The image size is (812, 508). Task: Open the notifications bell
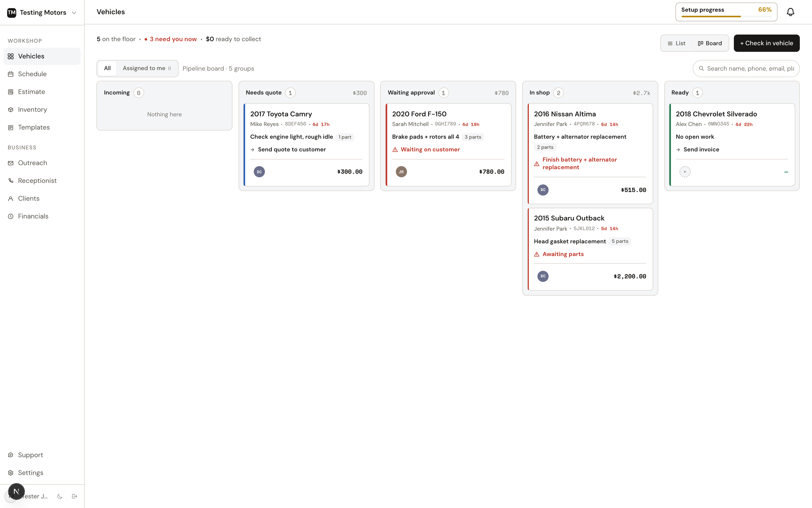tap(790, 12)
